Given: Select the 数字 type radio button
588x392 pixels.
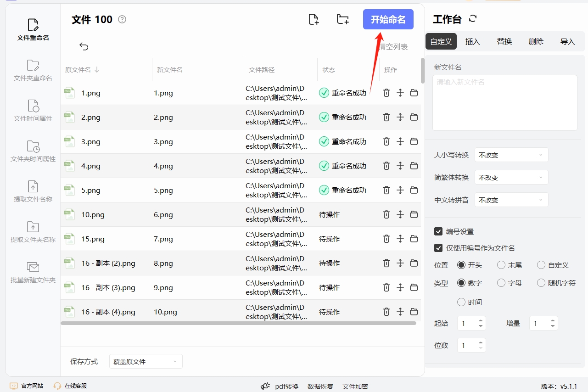Looking at the screenshot, I should [x=461, y=283].
